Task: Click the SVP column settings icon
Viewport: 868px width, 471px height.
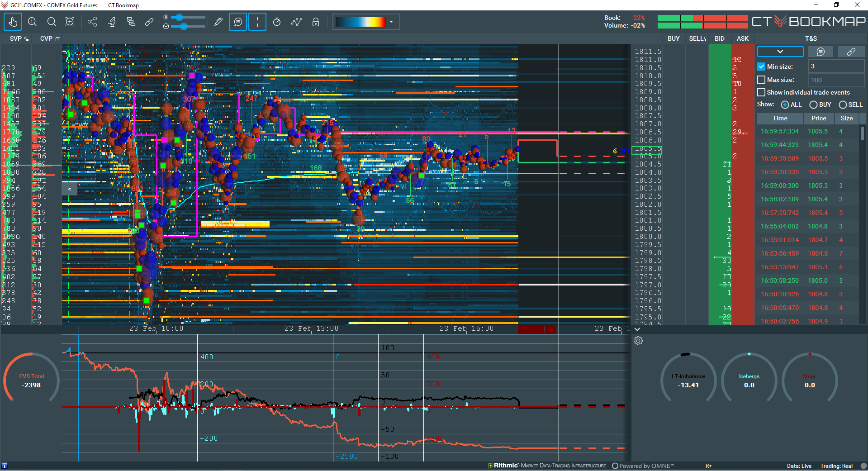Action: (26, 39)
